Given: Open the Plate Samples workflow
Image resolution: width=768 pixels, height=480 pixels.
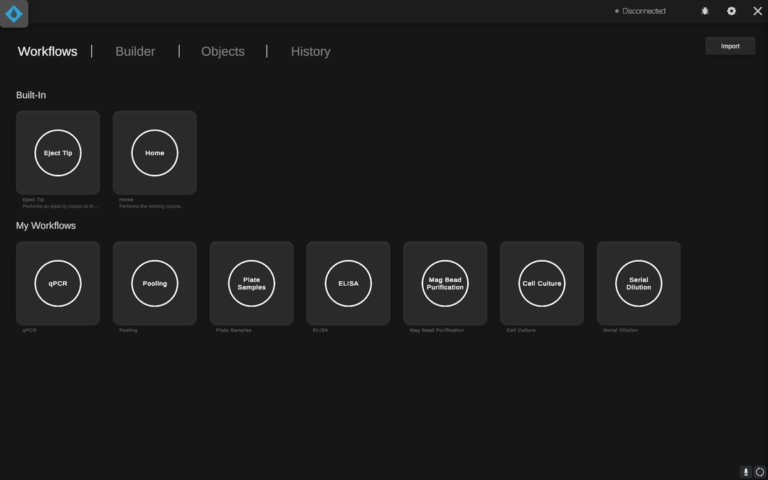Looking at the screenshot, I should pyautogui.click(x=252, y=283).
